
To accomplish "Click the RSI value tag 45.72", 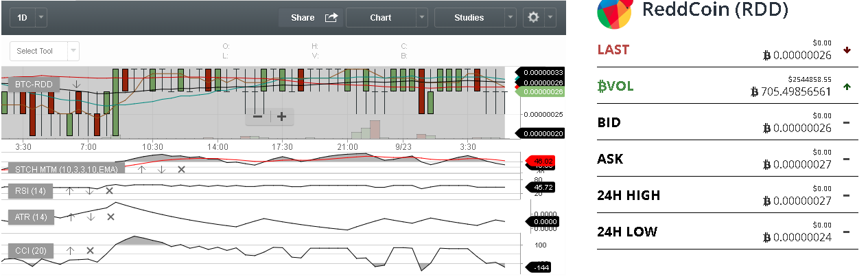I will click(x=541, y=187).
